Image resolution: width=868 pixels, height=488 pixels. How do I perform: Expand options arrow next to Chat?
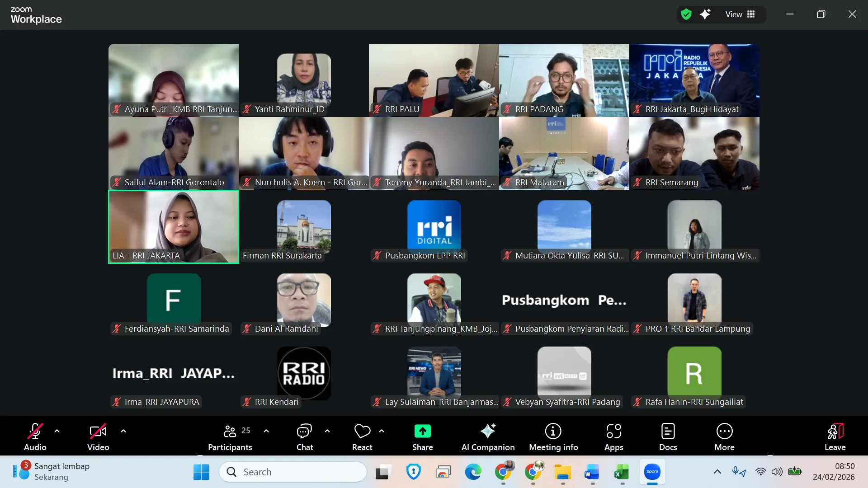[x=327, y=431]
